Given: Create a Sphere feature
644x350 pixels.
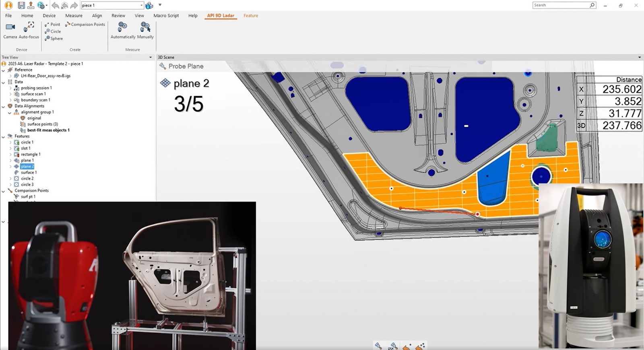Looking at the screenshot, I should coord(54,39).
